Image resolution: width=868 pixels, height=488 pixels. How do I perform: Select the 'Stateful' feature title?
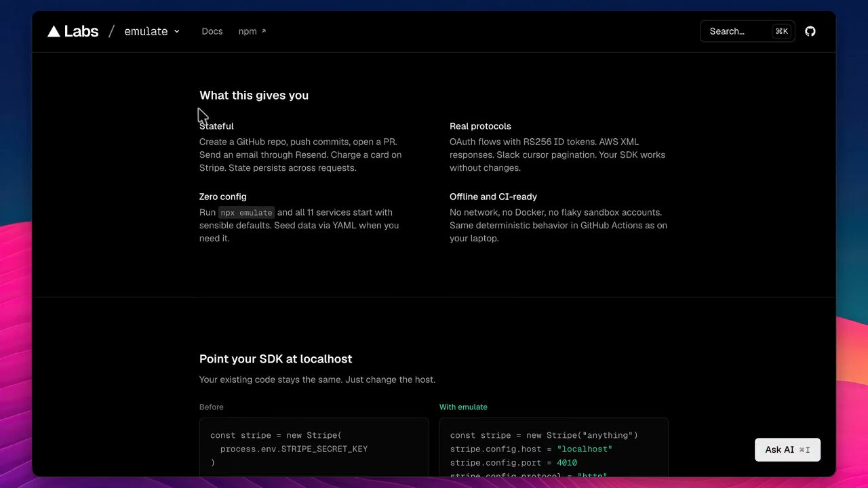click(216, 126)
